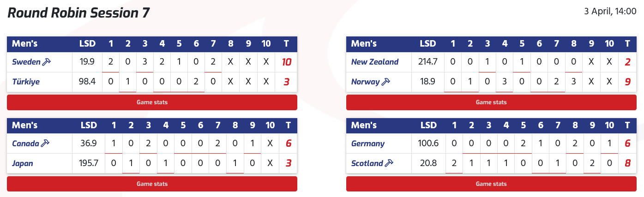The height and width of the screenshot is (197, 644).
Task: Click the hammer icon beside Scotland
Action: [x=389, y=163]
